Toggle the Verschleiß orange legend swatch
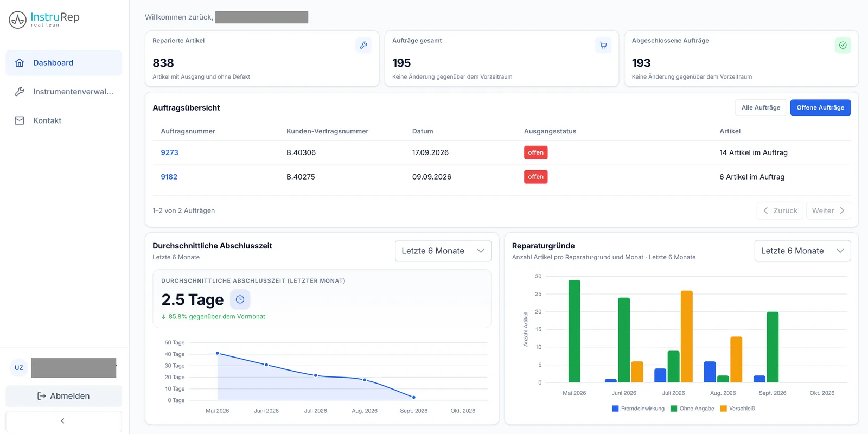This screenshot has width=868, height=434. pyautogui.click(x=723, y=409)
